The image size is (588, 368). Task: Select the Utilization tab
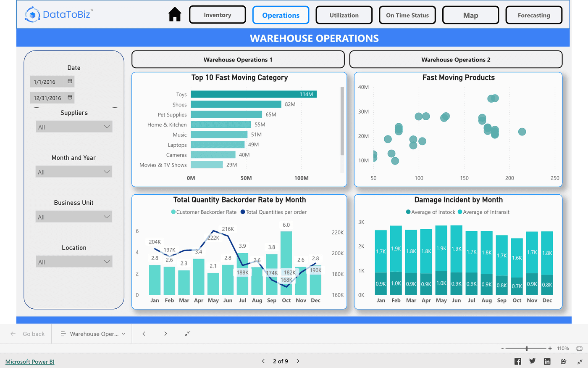pyautogui.click(x=344, y=14)
